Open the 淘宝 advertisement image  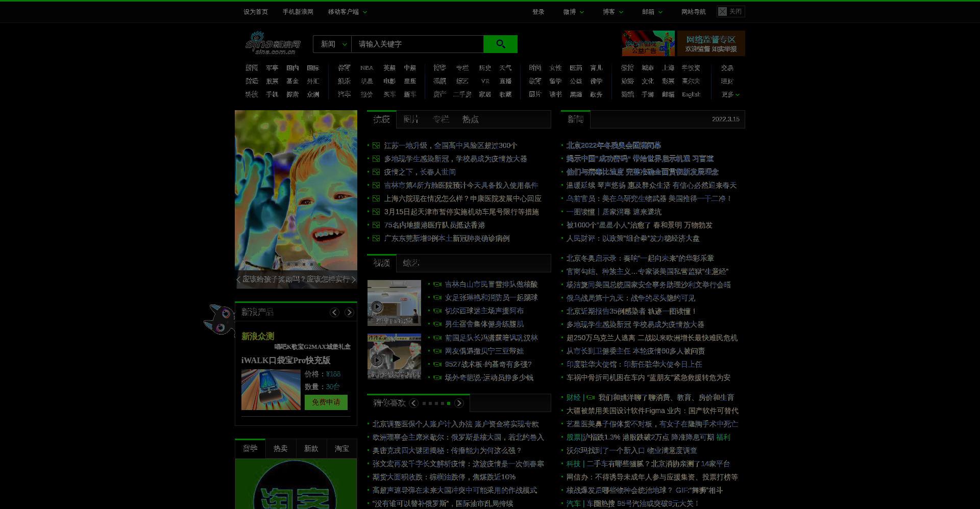coord(296,484)
